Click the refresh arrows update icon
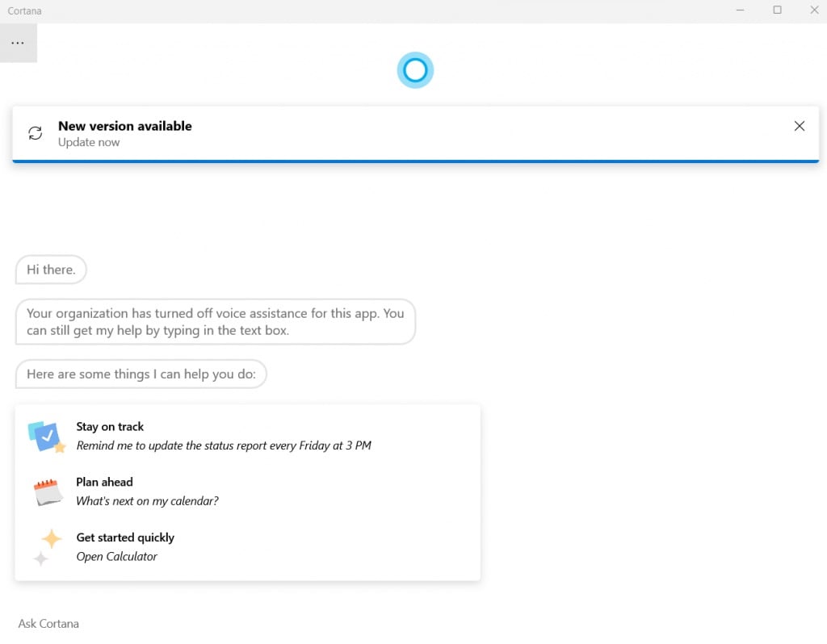The height and width of the screenshot is (644, 827). tap(35, 133)
